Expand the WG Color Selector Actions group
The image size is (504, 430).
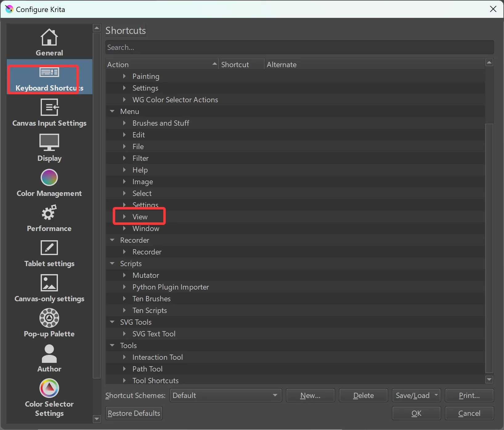point(124,99)
